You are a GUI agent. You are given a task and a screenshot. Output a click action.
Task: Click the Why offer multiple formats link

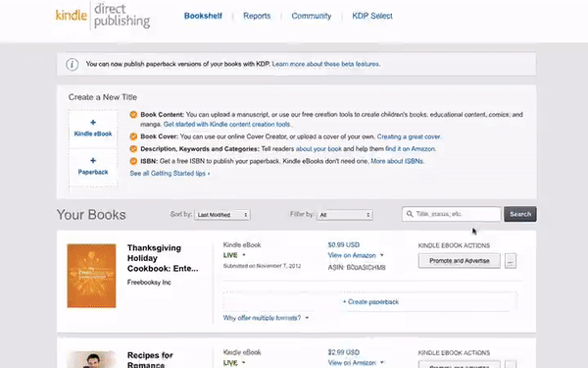262,318
